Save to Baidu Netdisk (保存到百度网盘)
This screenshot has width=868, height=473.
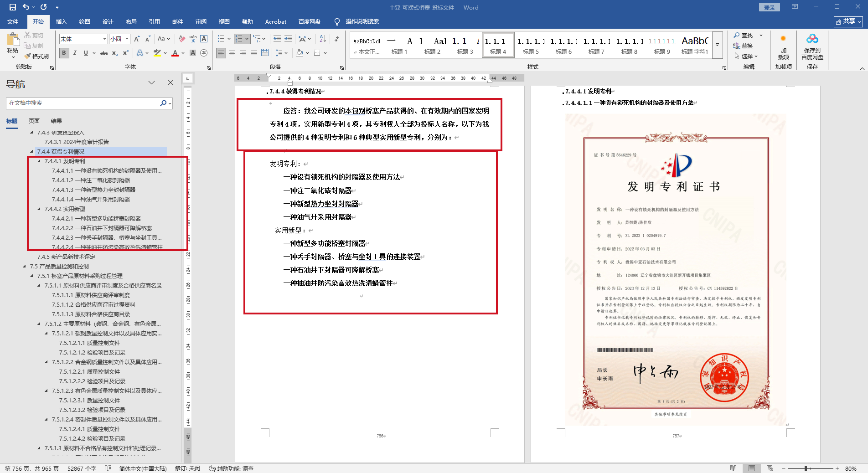click(x=812, y=46)
